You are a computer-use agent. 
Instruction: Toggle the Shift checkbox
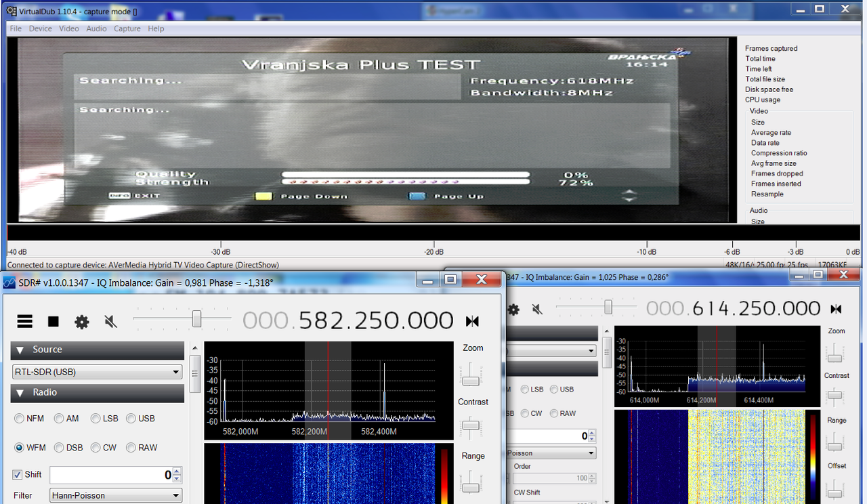pyautogui.click(x=18, y=475)
